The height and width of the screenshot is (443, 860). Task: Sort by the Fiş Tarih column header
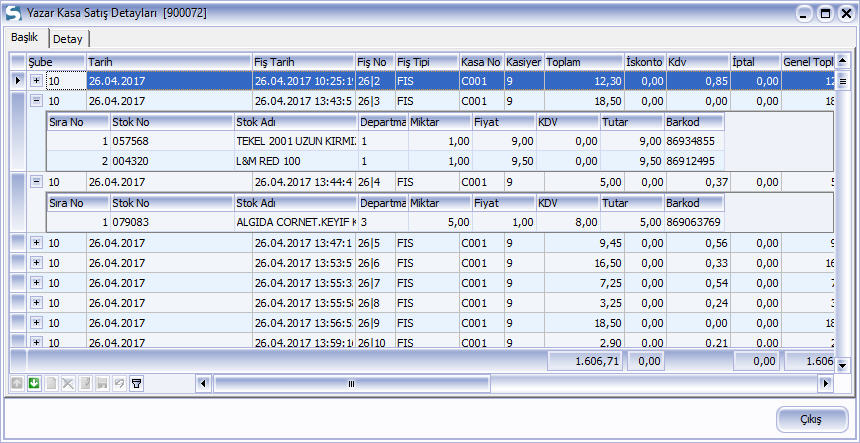[x=303, y=61]
